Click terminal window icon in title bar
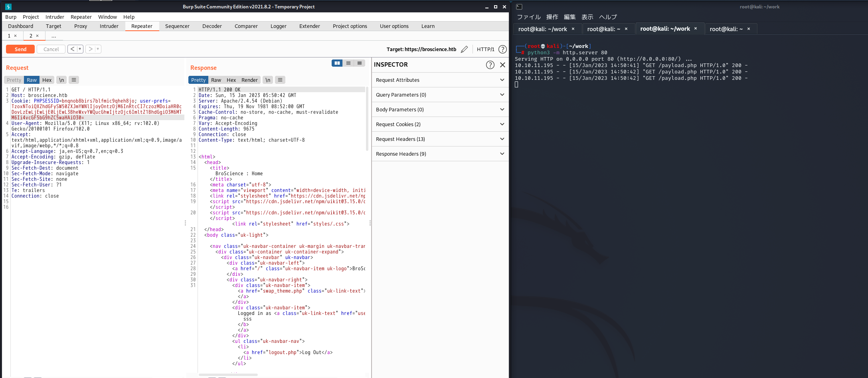 pos(519,7)
